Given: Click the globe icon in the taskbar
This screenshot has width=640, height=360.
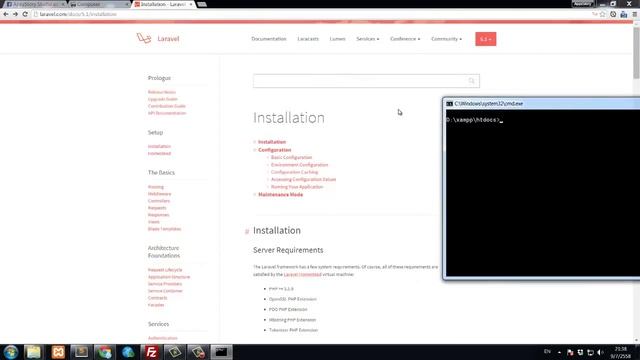Looking at the screenshot, I should tap(128, 352).
